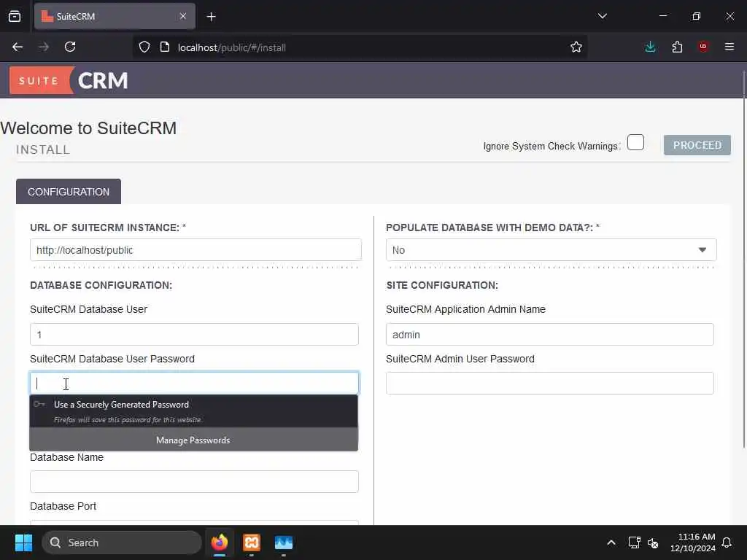Click the localhost address bar
This screenshot has height=560, width=747.
coord(360,47)
